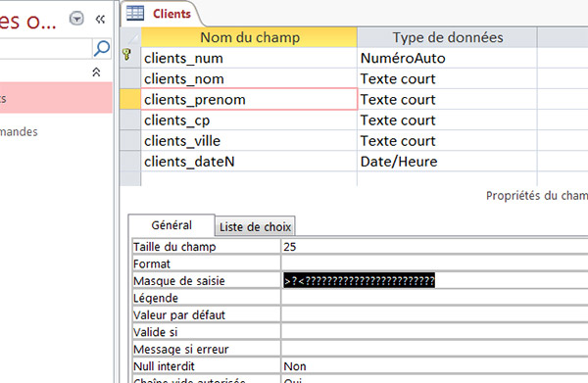Collapse the group with double up chevron

click(96, 72)
